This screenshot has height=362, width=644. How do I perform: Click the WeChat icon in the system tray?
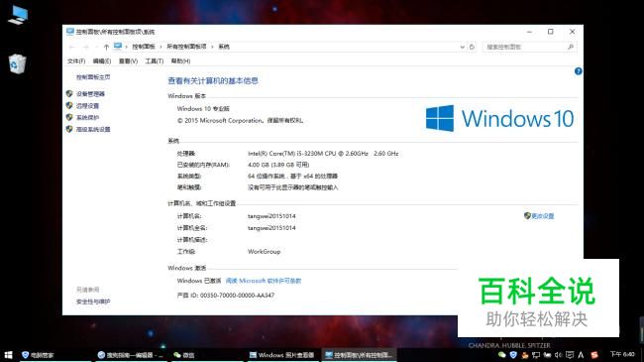click(502, 355)
